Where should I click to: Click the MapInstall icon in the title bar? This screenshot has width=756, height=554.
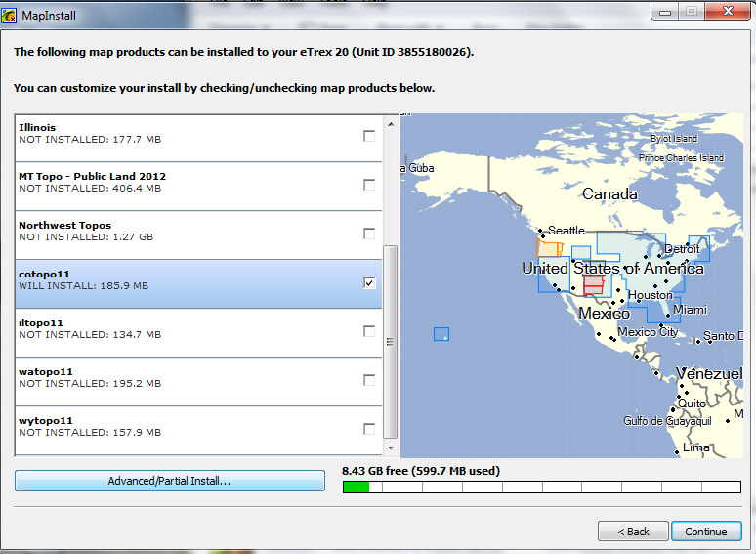11,14
